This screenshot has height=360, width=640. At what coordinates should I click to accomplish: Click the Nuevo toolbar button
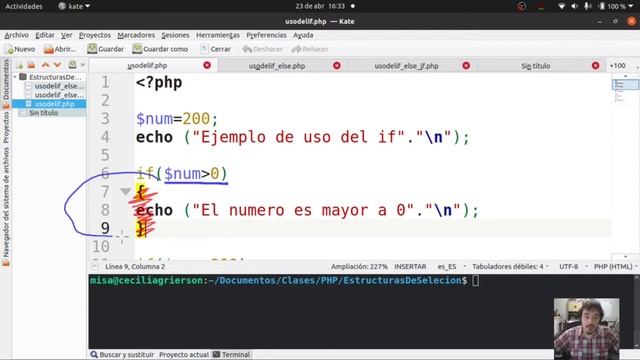21,49
